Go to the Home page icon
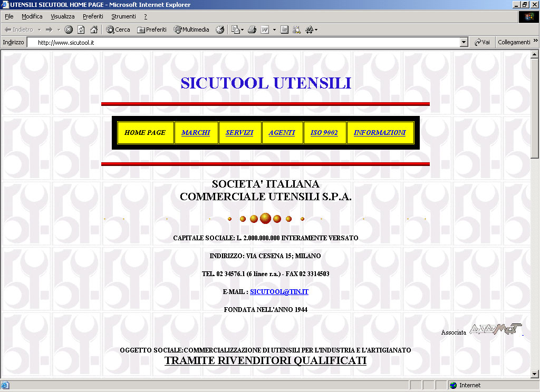Screen dimensions: 540x392 [94, 30]
